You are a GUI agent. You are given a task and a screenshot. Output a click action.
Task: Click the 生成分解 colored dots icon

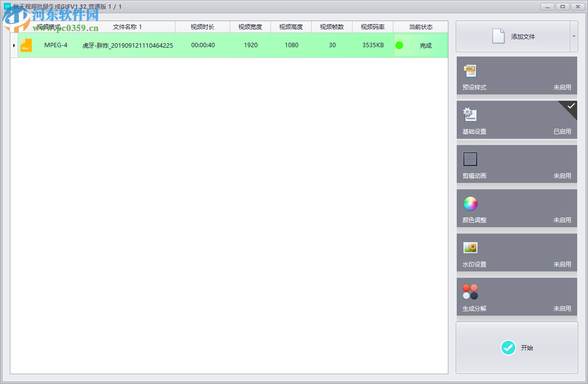click(x=470, y=292)
